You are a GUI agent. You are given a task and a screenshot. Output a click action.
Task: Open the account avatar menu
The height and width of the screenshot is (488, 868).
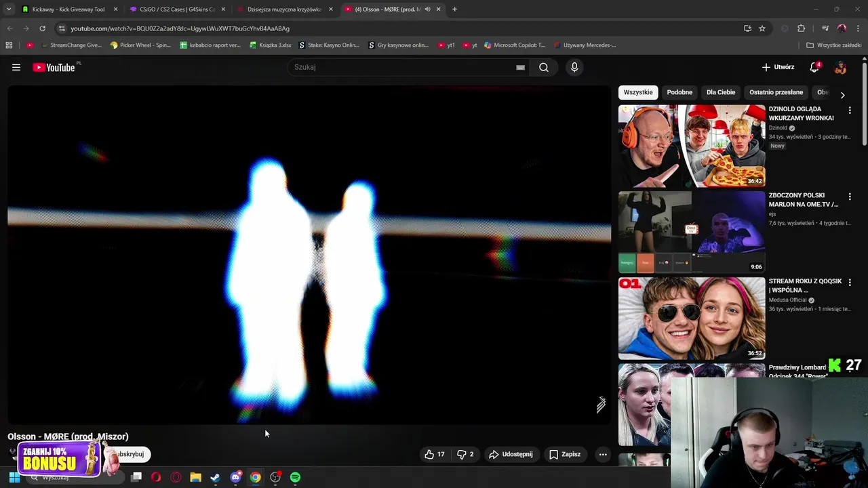[840, 67]
